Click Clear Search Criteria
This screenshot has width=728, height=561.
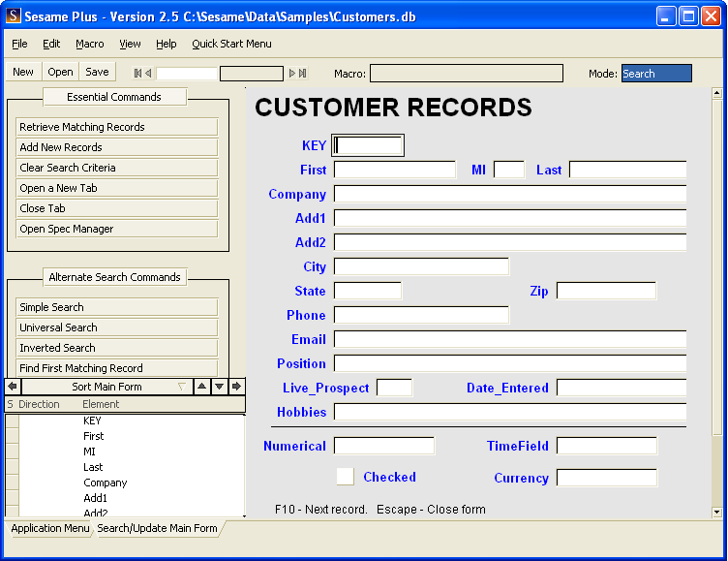pos(117,168)
